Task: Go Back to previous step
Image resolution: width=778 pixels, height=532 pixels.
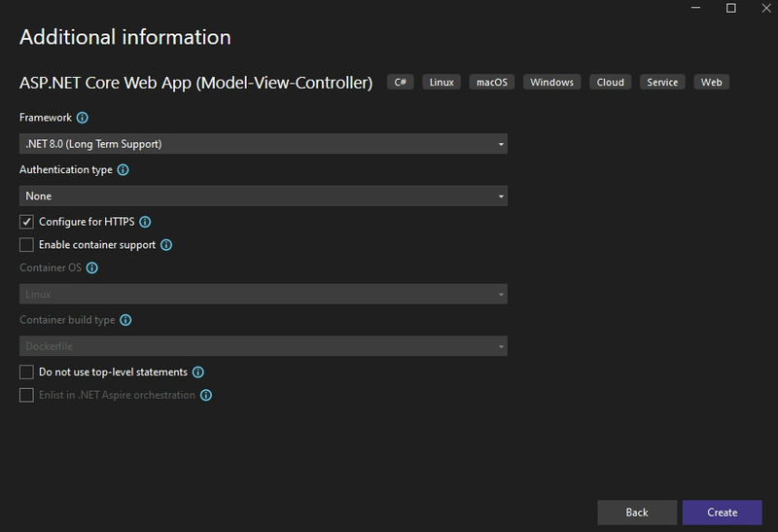Action: pyautogui.click(x=637, y=513)
